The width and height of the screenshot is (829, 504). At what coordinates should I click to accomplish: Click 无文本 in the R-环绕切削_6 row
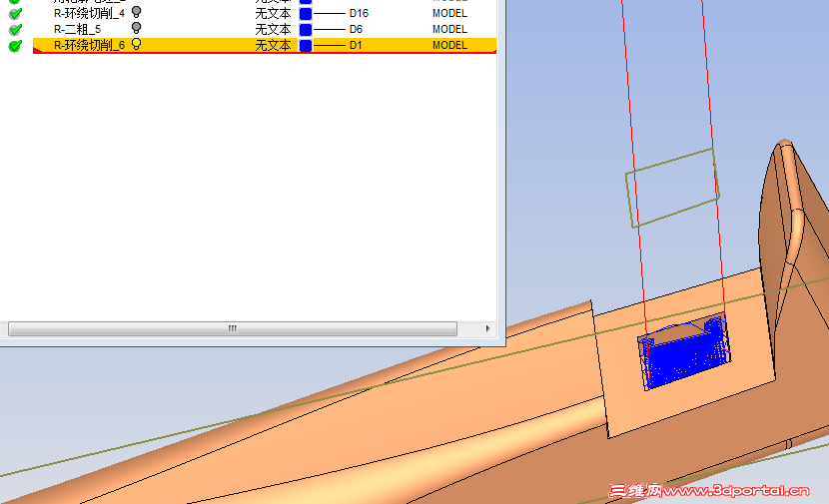(273, 46)
